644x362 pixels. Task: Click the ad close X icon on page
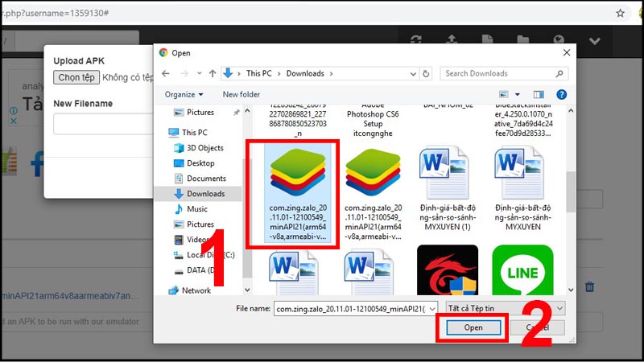click(13, 121)
